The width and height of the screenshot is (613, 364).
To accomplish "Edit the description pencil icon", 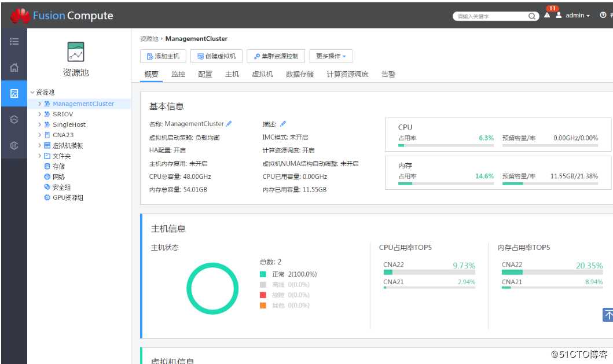I will click(x=283, y=123).
